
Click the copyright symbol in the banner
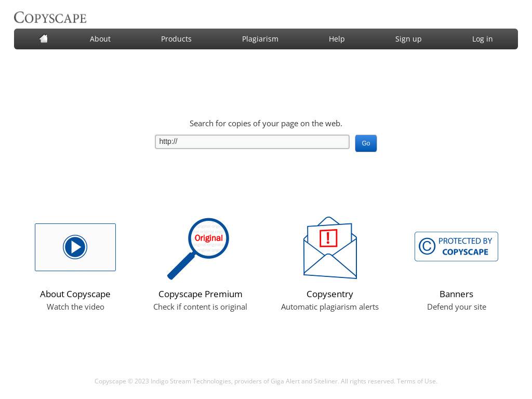click(x=426, y=246)
